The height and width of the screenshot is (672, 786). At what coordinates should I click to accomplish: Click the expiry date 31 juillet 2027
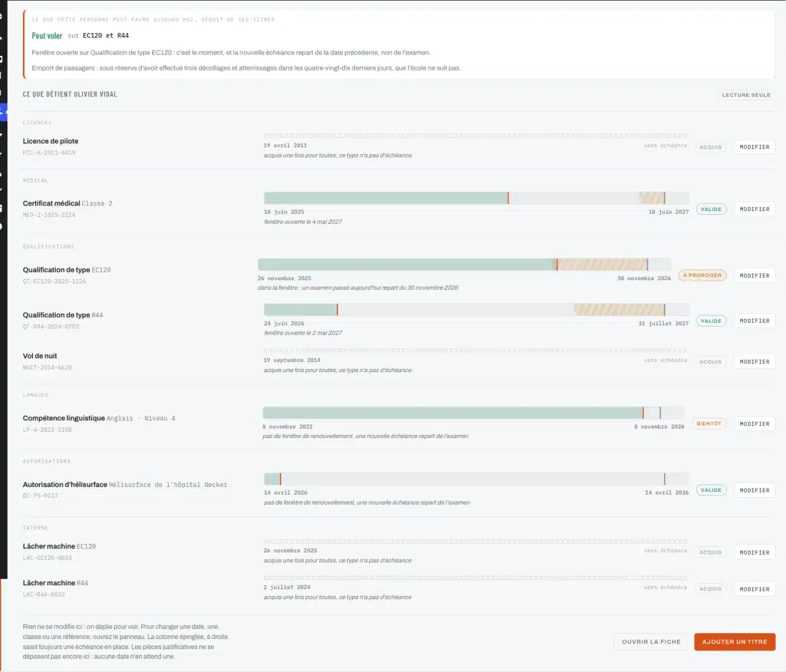(664, 323)
